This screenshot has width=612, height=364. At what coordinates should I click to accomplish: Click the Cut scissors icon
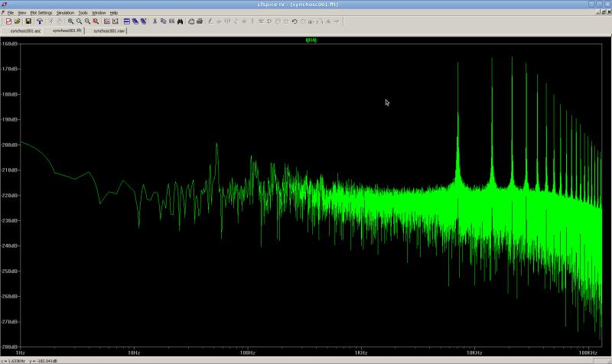pos(155,21)
